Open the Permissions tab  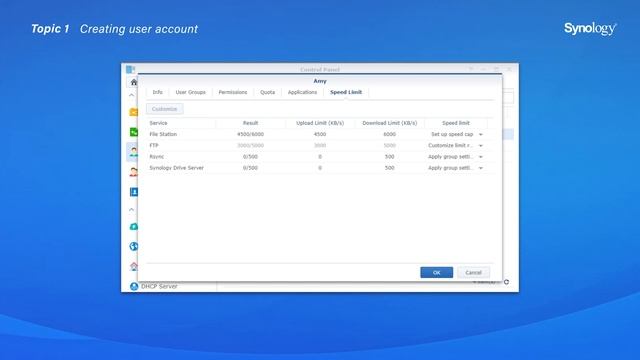(233, 92)
